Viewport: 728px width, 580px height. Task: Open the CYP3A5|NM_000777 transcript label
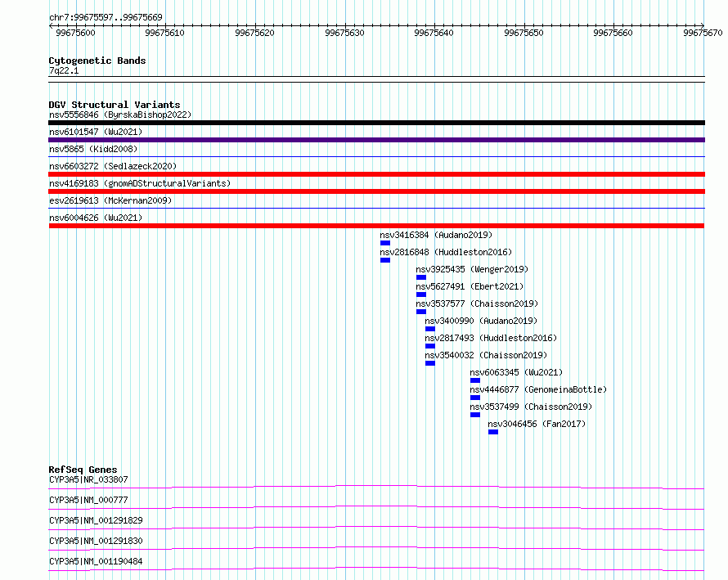pyautogui.click(x=88, y=500)
